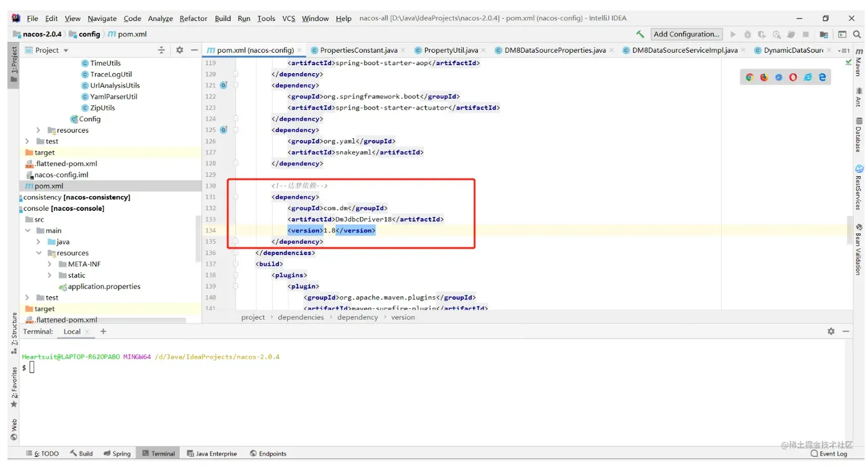The image size is (868, 467).
Task: Hide the Project panel with minus icon
Action: point(194,50)
